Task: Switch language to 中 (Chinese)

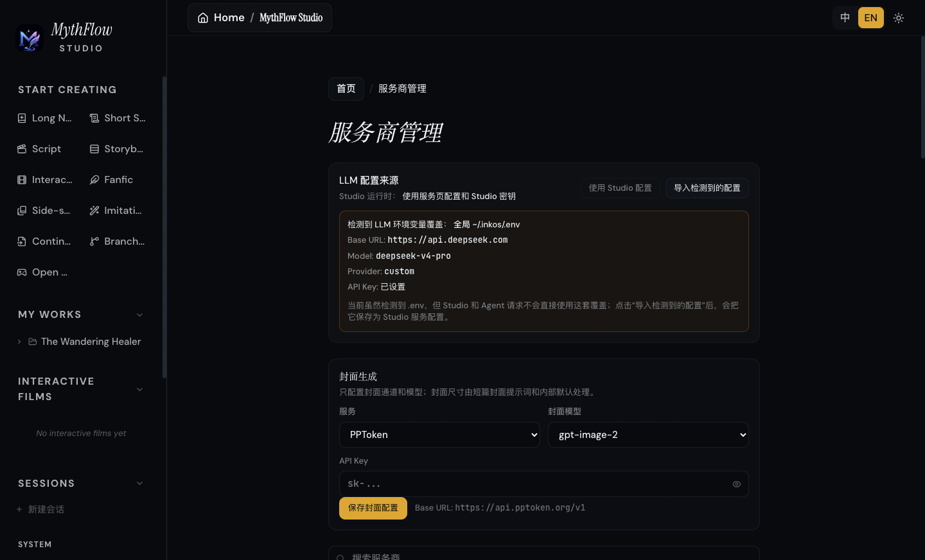Action: pyautogui.click(x=845, y=18)
